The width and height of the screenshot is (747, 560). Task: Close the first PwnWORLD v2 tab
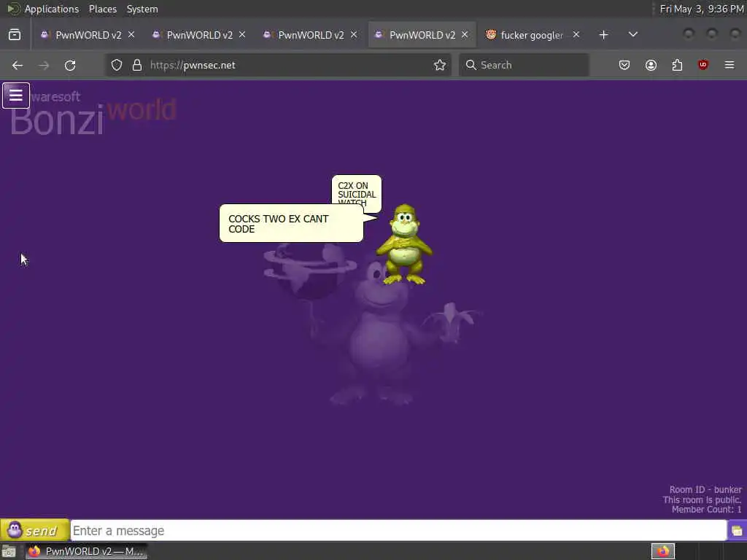pos(131,35)
